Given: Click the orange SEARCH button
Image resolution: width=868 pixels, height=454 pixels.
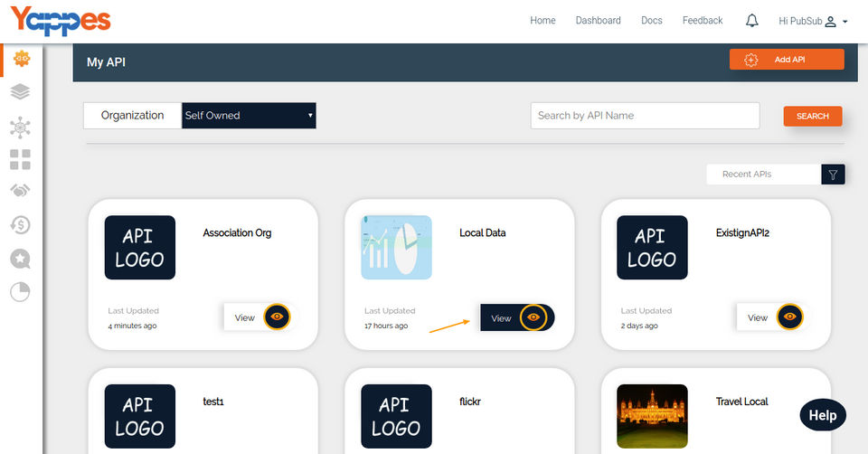Looking at the screenshot, I should point(813,117).
